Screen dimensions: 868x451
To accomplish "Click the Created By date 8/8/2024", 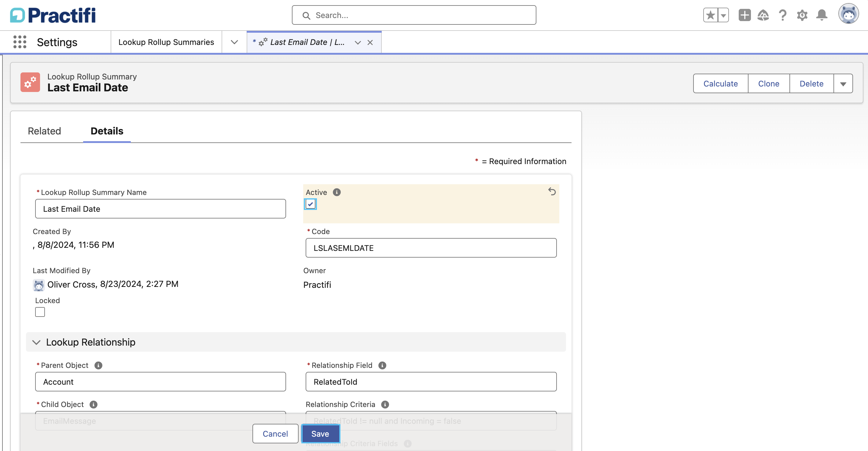I will point(76,245).
